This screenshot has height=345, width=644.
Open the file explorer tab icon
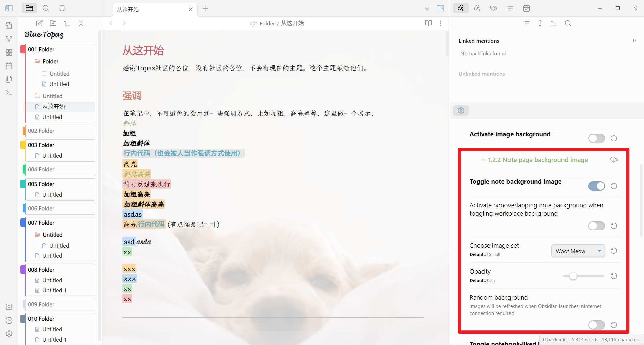(29, 8)
